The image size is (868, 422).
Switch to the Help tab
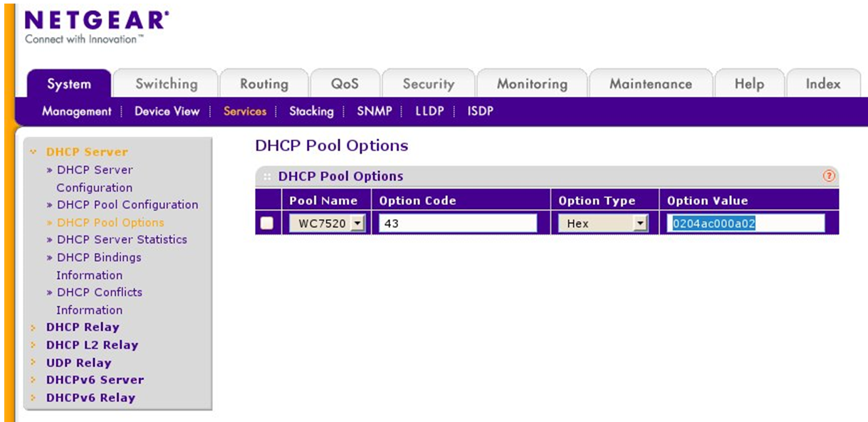click(x=749, y=84)
